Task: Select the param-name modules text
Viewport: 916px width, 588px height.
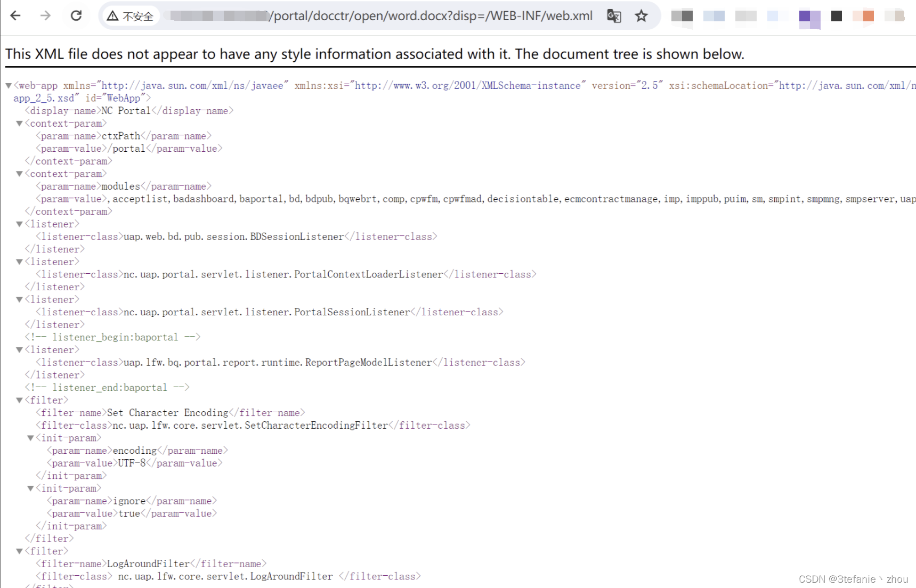Action: 121,186
